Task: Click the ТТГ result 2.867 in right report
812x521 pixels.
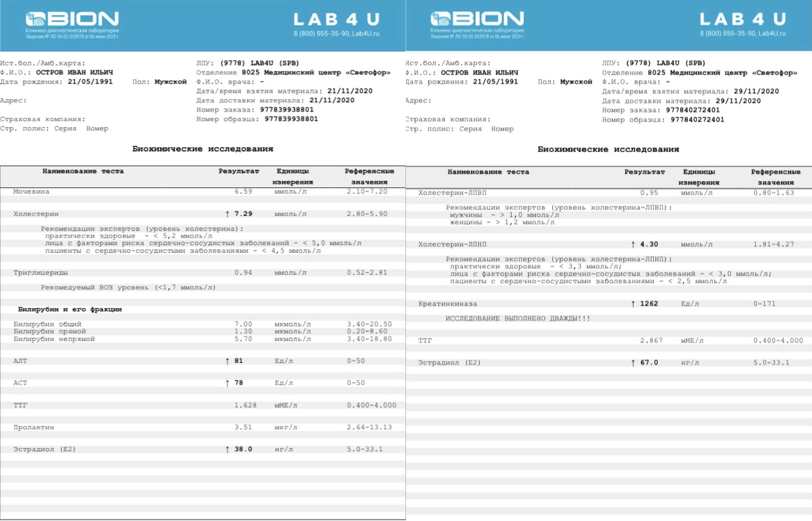Action: 651,341
